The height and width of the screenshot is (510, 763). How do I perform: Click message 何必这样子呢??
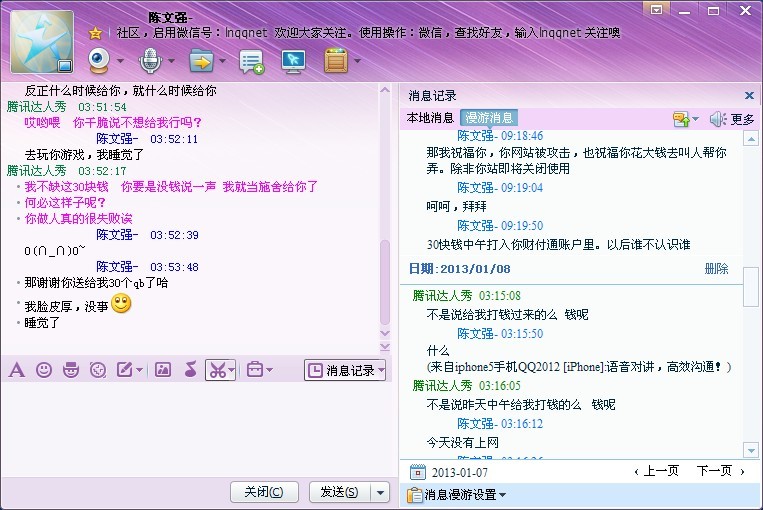65,202
